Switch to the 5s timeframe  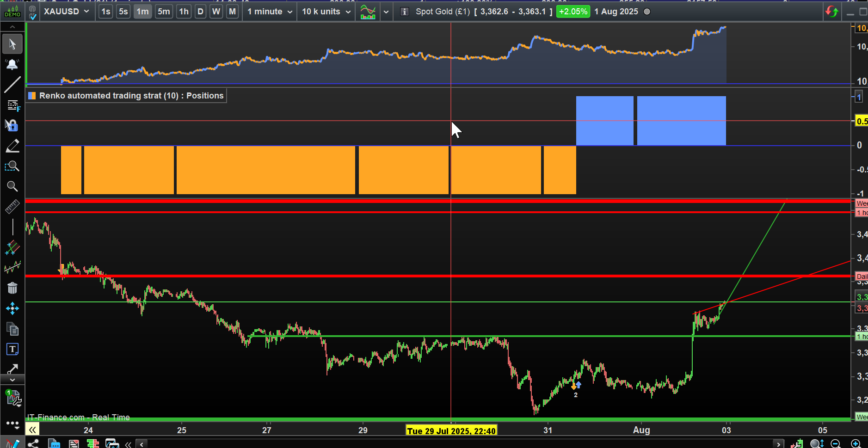[x=123, y=12]
